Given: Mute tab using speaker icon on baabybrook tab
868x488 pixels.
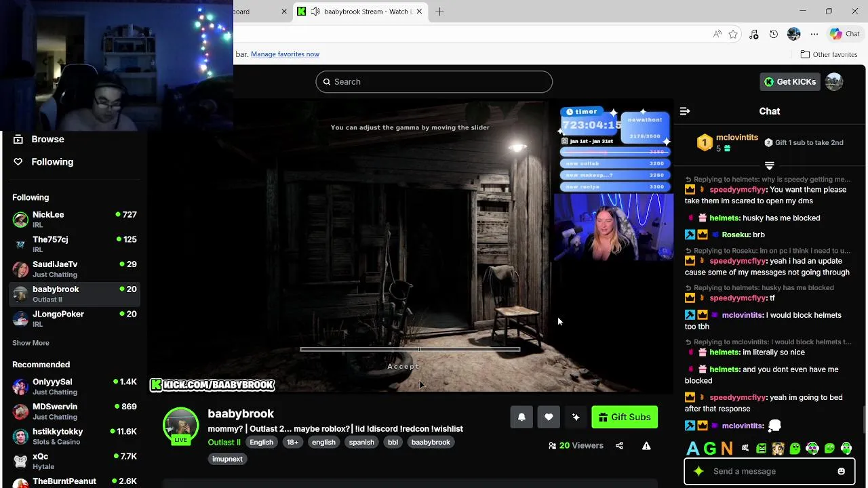Looking at the screenshot, I should tap(315, 12).
